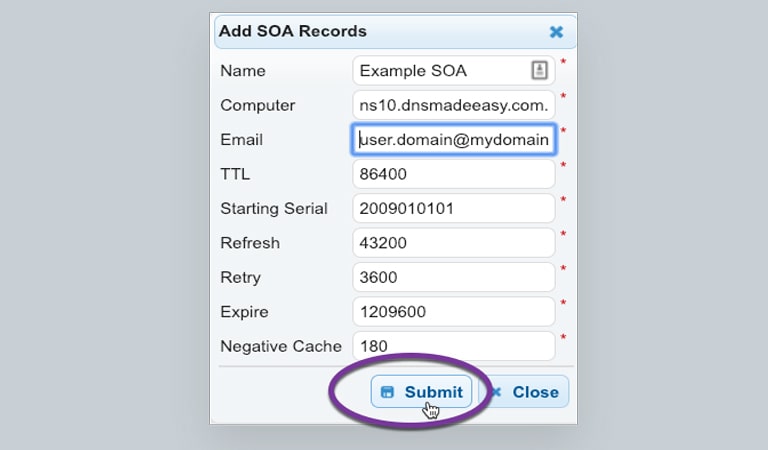Viewport: 768px width, 450px height.
Task: Click the Negative Cache label text
Action: point(281,346)
